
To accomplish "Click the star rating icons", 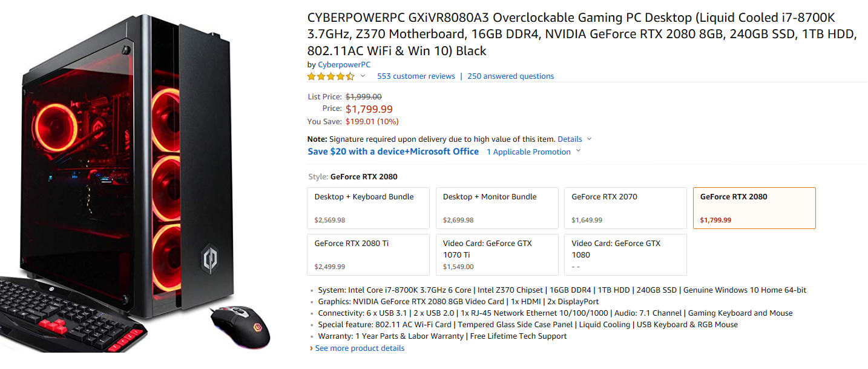I will [x=330, y=76].
